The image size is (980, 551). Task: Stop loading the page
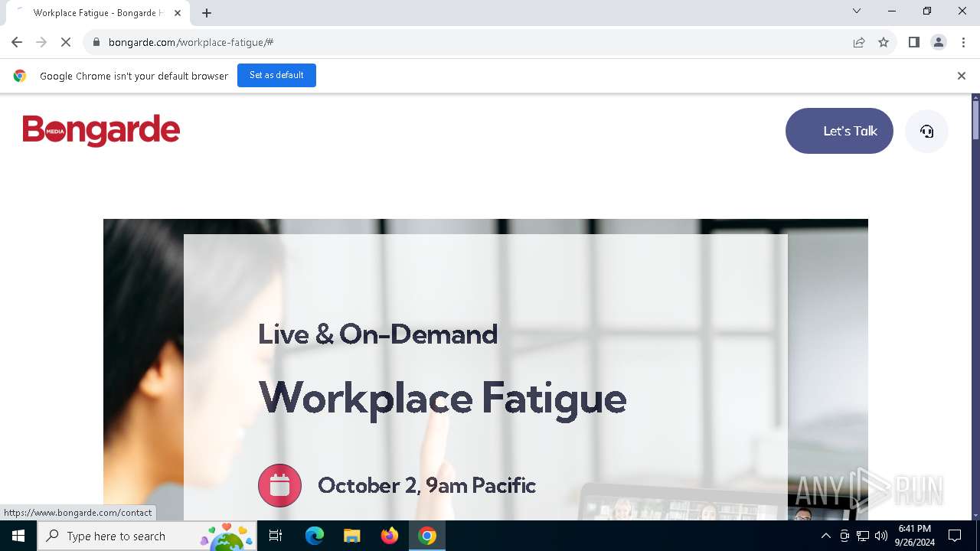66,42
